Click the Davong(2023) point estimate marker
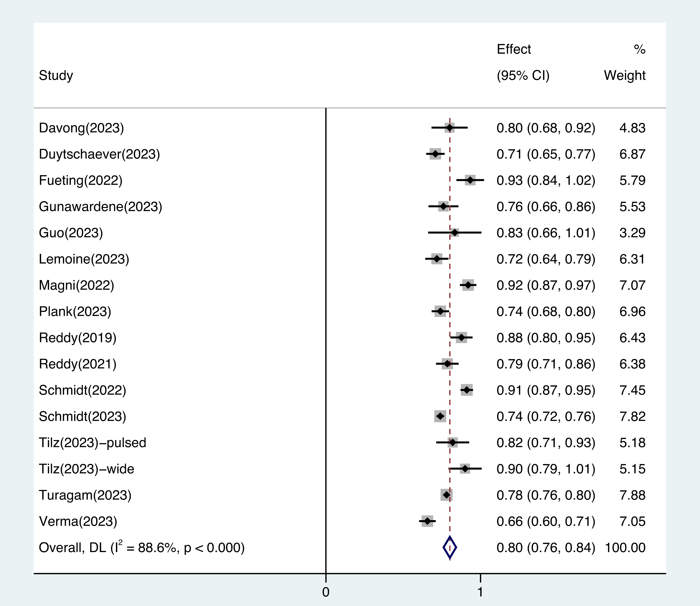Screen dimensions: 700x606 pyautogui.click(x=449, y=128)
